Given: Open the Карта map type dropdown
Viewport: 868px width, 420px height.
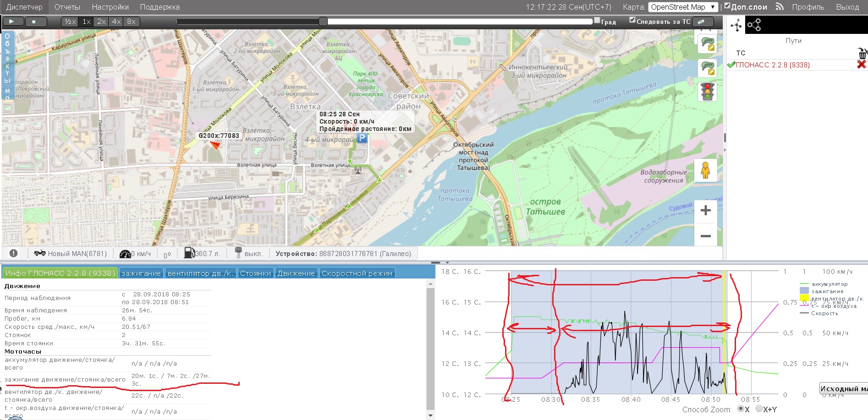Looking at the screenshot, I should click(x=682, y=7).
